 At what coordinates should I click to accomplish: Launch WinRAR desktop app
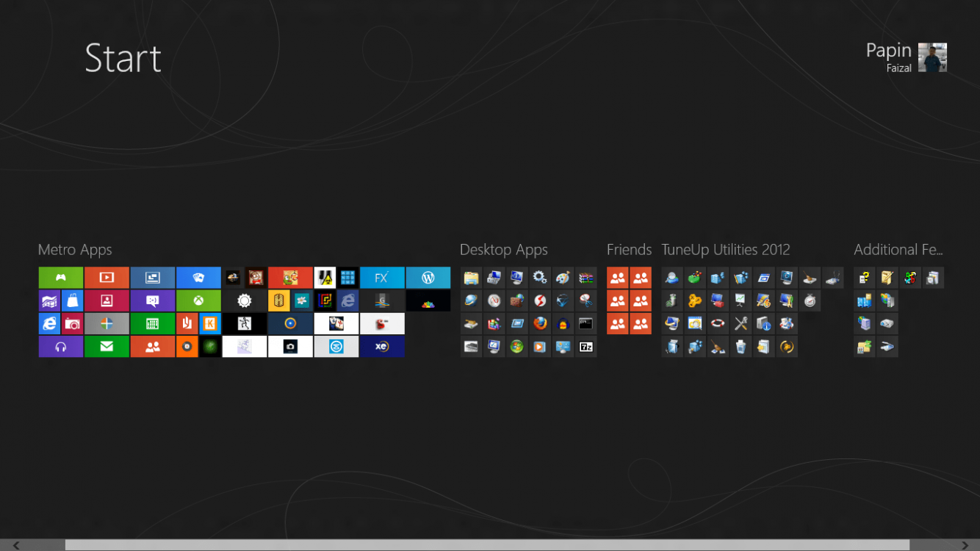pyautogui.click(x=586, y=278)
